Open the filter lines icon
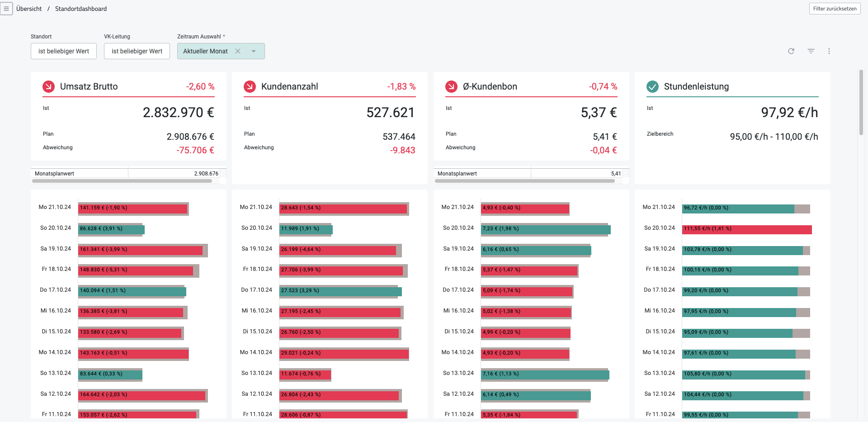This screenshot has height=422, width=868. coord(811,51)
